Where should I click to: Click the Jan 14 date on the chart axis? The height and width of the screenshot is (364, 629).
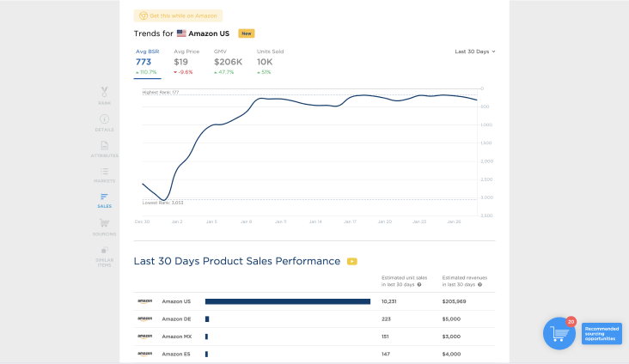click(315, 221)
